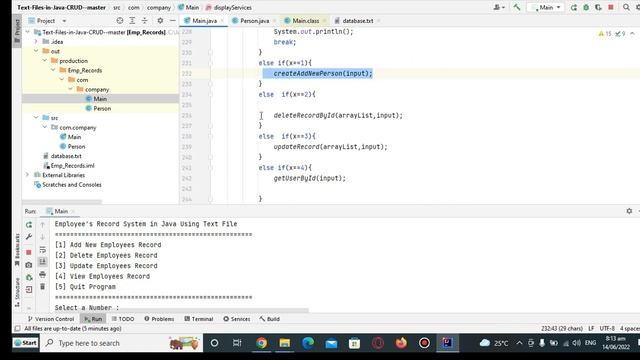The height and width of the screenshot is (360, 640).
Task: Click the Build project hammer icon
Action: [517, 7]
